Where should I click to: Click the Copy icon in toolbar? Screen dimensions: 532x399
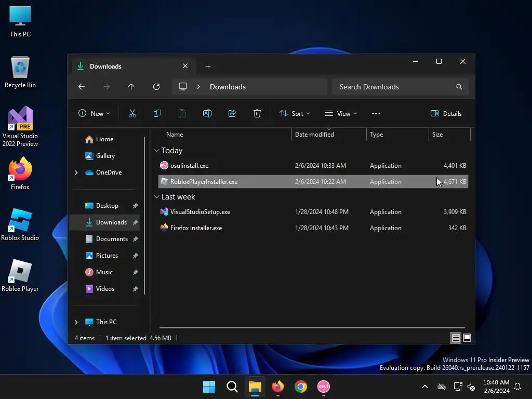point(157,113)
